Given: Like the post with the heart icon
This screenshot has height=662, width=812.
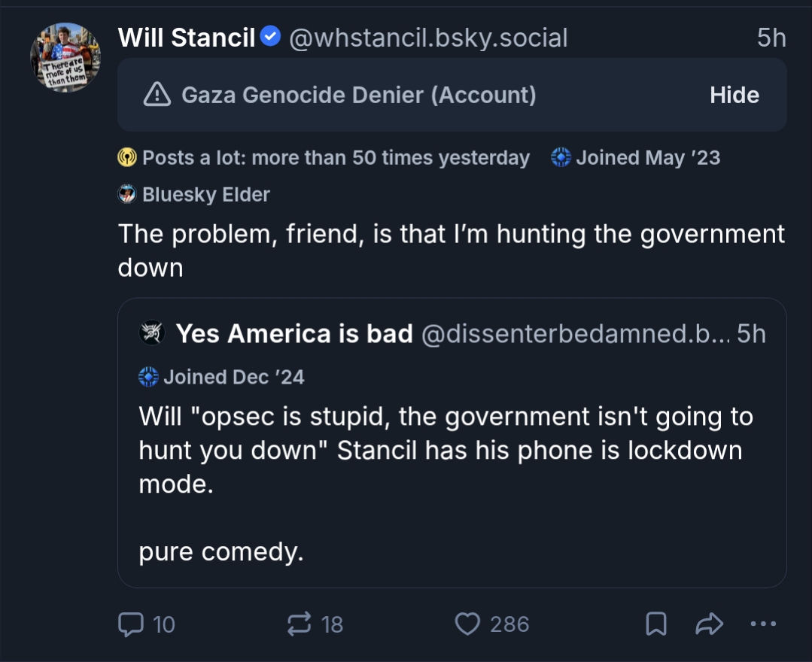Looking at the screenshot, I should (468, 624).
